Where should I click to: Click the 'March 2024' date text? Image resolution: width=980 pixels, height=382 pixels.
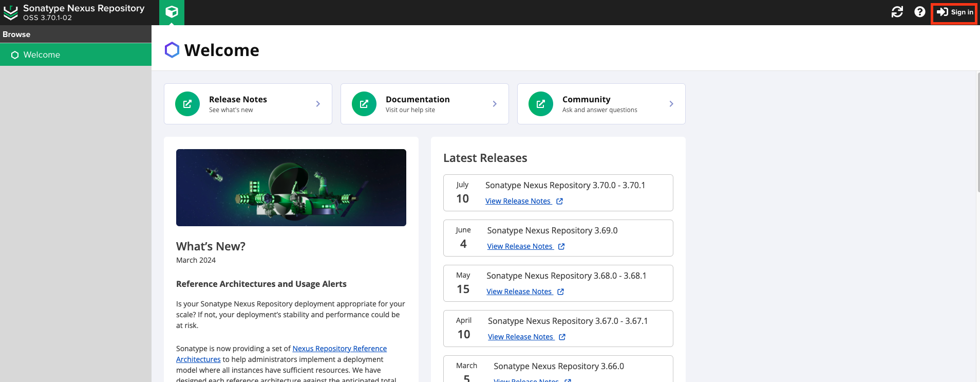(x=196, y=260)
